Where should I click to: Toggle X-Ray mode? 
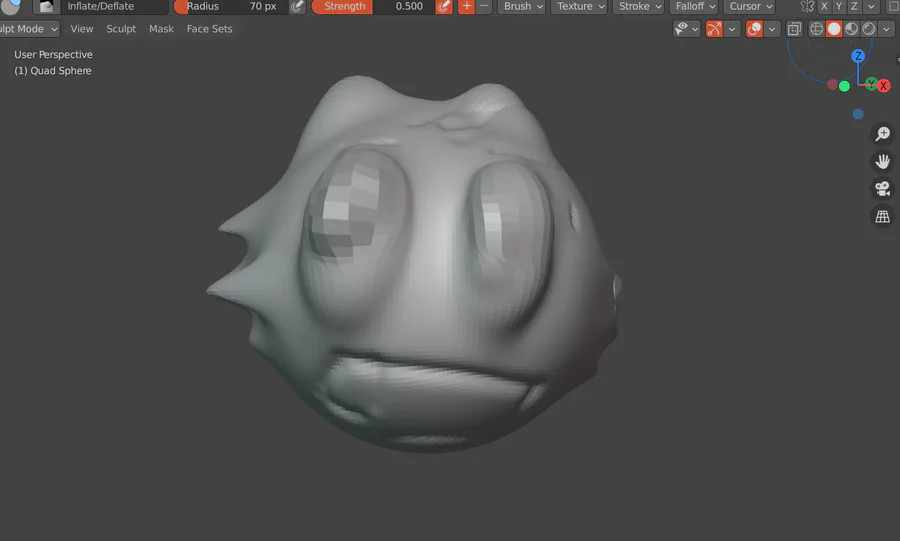coord(794,29)
